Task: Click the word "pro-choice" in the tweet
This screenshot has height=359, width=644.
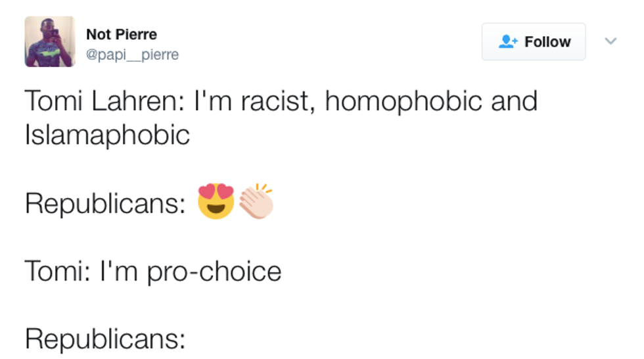Action: click(214, 271)
